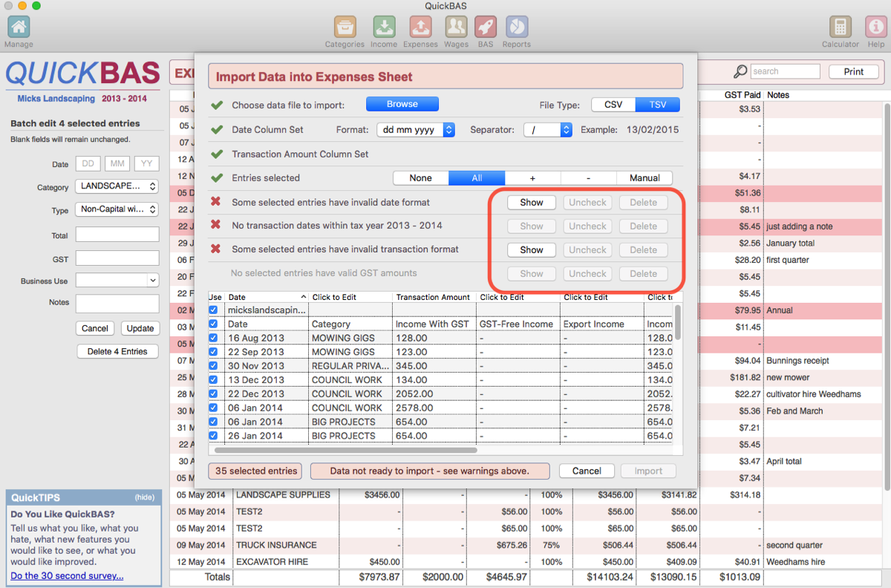Click the import table horizontal scrollbar

[345, 450]
